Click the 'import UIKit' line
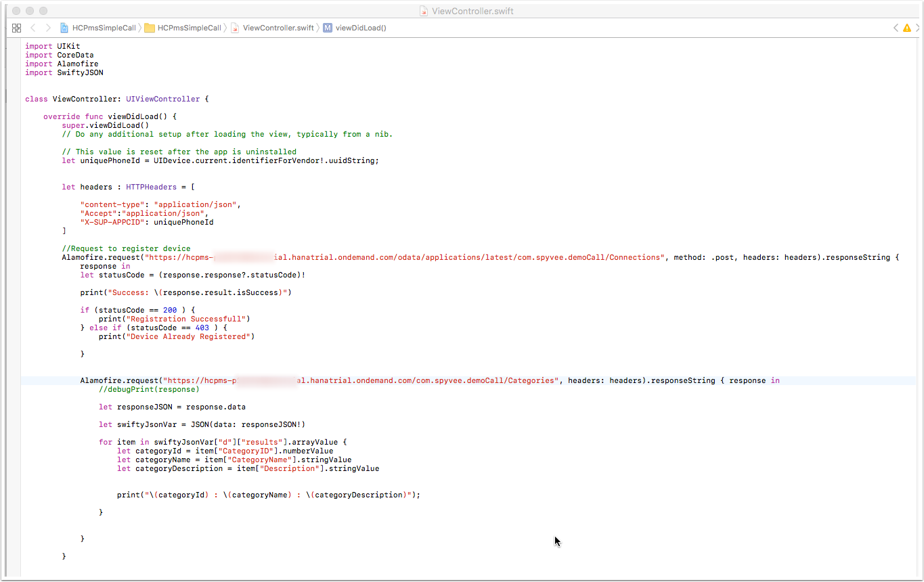 pos(53,46)
